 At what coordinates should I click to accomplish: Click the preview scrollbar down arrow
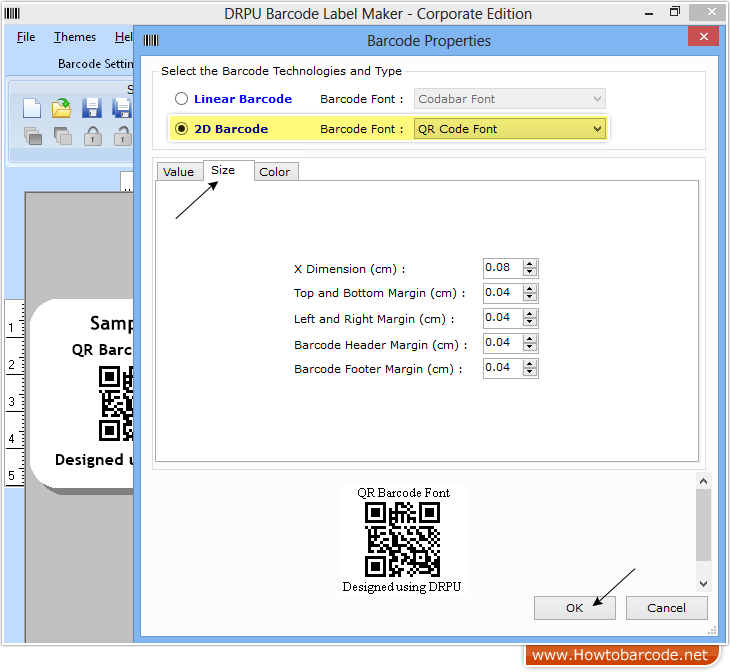point(703,584)
